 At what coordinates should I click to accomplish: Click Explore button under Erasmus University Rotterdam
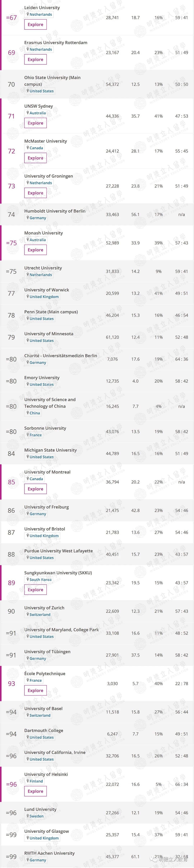pos(35,60)
